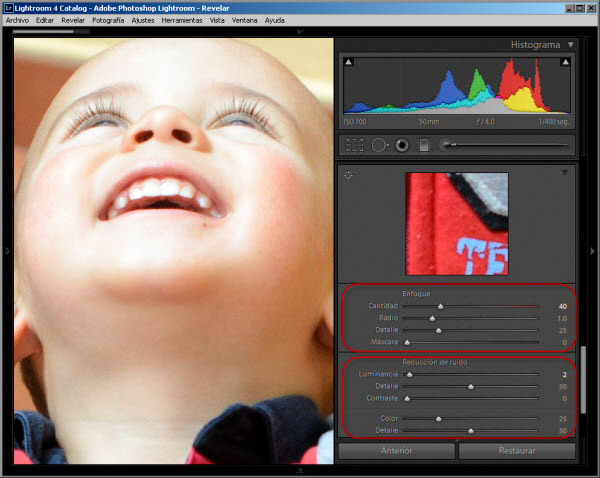Select the Red Eye Correction tool
The width and height of the screenshot is (600, 478).
[x=402, y=145]
